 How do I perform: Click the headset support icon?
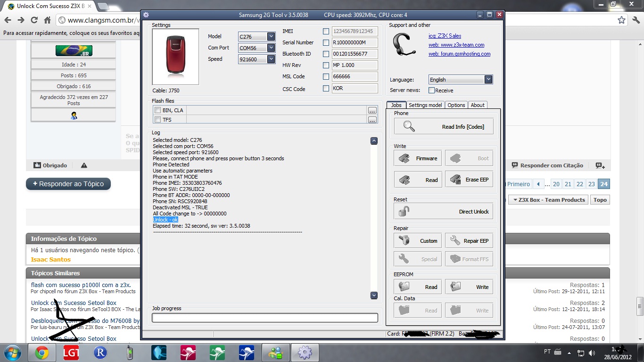[x=404, y=45]
